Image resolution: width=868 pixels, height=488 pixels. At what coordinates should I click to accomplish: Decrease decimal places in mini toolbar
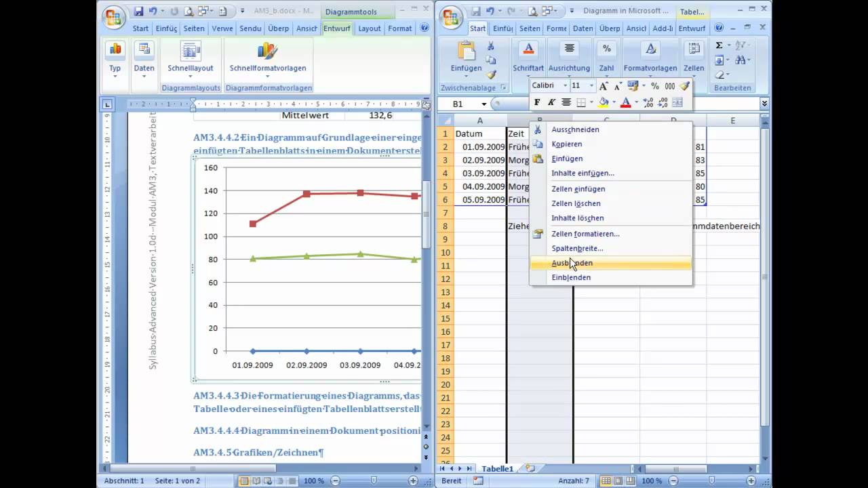pos(663,102)
